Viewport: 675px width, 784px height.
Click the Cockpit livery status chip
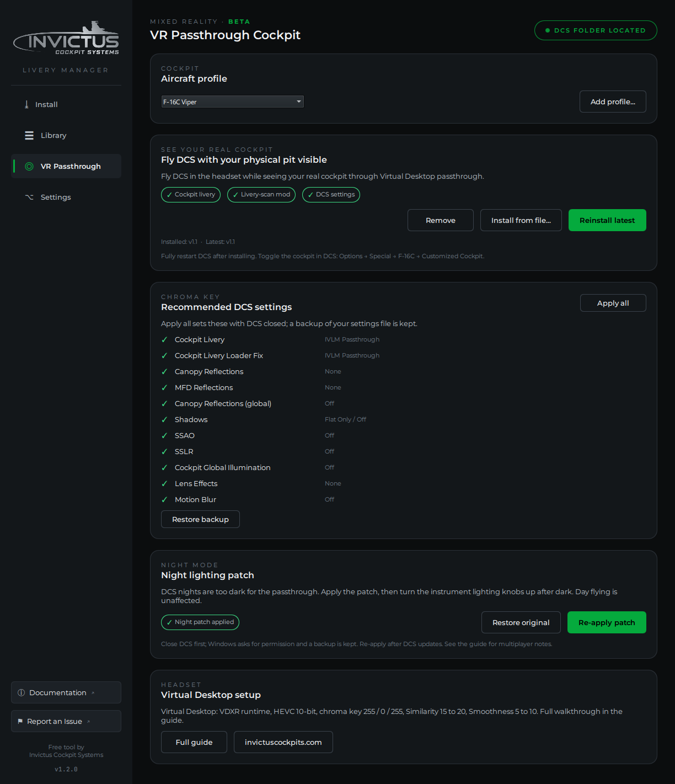(191, 195)
